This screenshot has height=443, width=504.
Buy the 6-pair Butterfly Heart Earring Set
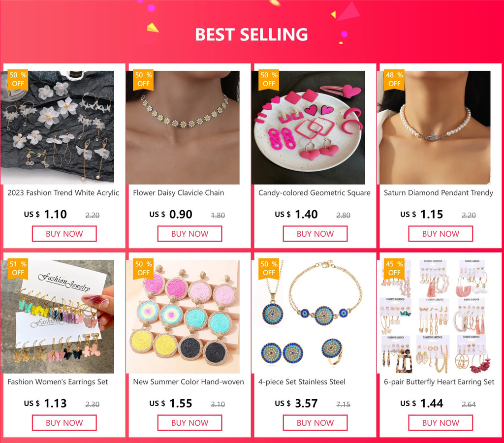point(441,423)
